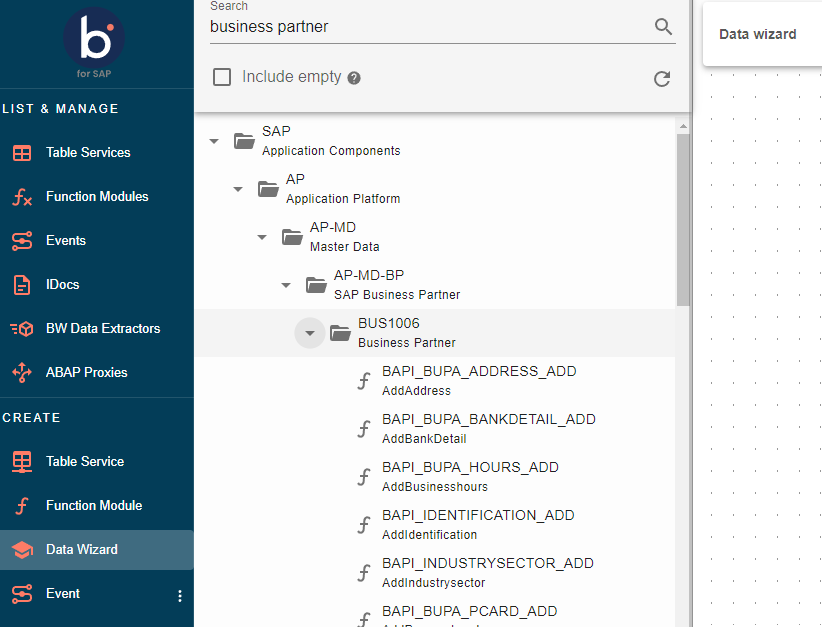Viewport: 822px width, 627px height.
Task: Collapse the BUS1006 Business Partner node
Action: (310, 333)
